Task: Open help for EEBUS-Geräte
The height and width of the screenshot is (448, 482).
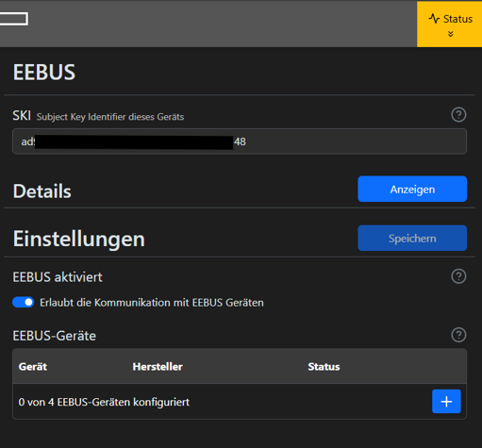Action: pyautogui.click(x=458, y=335)
